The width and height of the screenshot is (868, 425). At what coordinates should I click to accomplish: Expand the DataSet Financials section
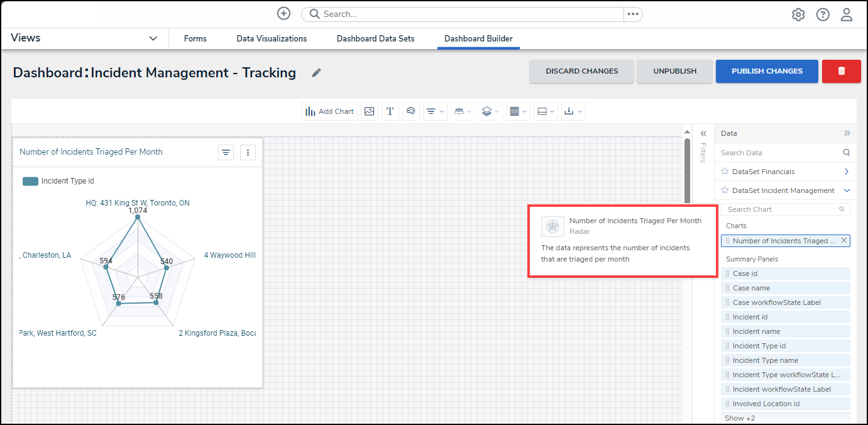[x=846, y=172]
